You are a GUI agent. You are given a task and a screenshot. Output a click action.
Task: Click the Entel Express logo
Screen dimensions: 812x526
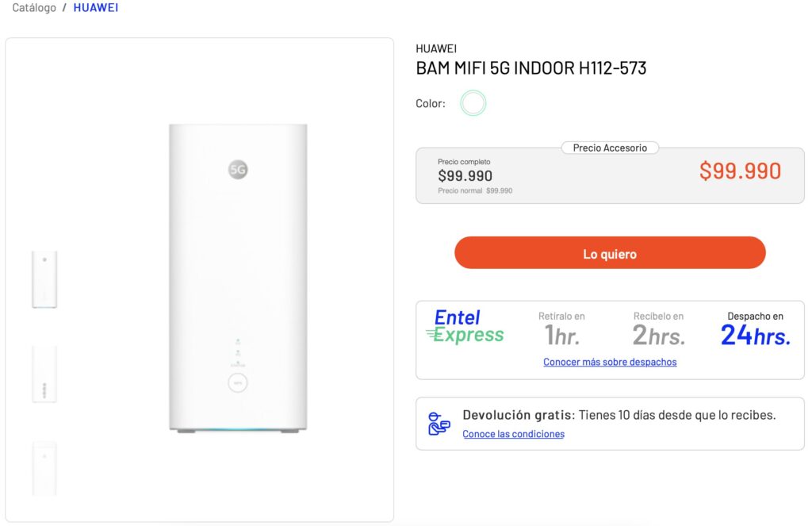pyautogui.click(x=465, y=327)
